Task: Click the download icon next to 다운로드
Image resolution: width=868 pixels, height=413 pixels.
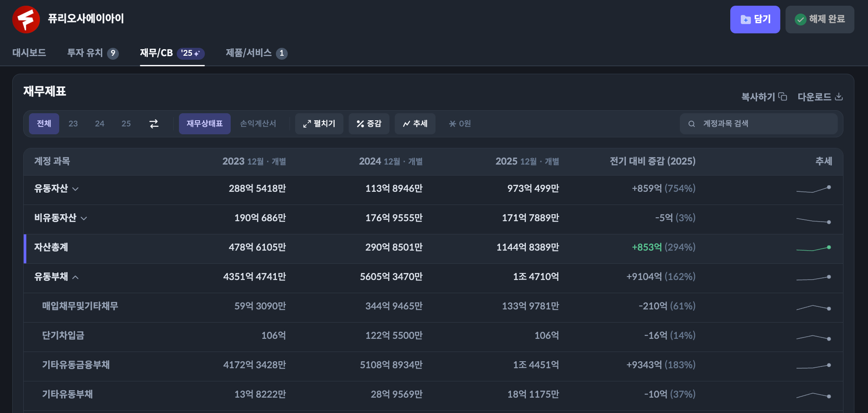Action: pos(839,97)
